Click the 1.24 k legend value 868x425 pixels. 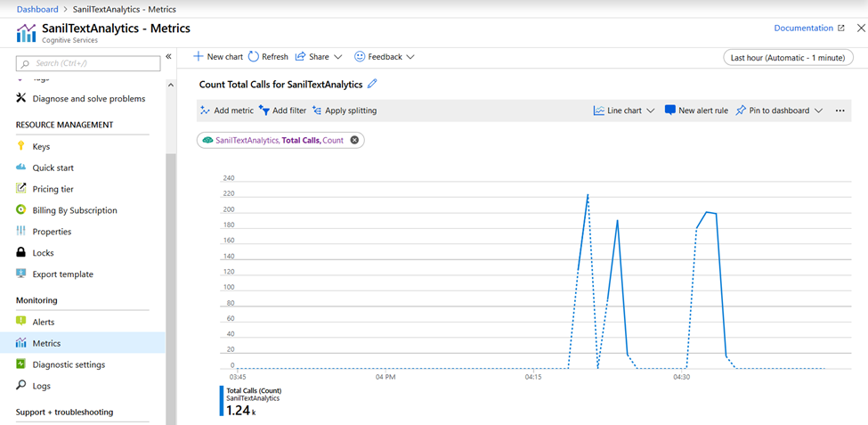pyautogui.click(x=240, y=411)
